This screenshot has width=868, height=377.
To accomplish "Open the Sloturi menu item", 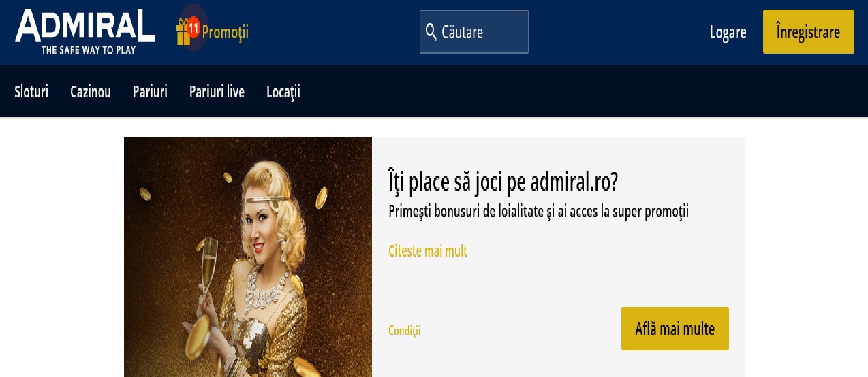I will [x=31, y=92].
